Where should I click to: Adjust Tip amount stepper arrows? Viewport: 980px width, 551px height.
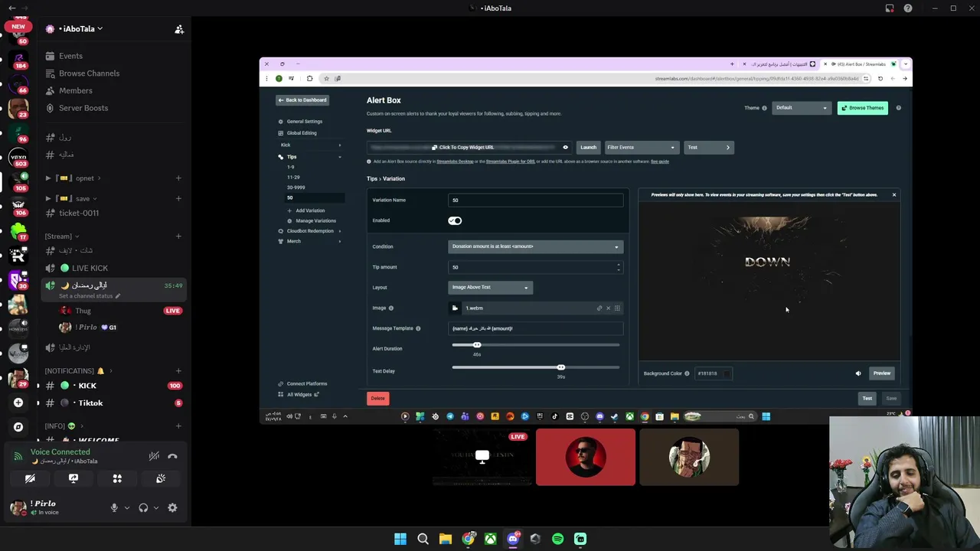pos(618,267)
